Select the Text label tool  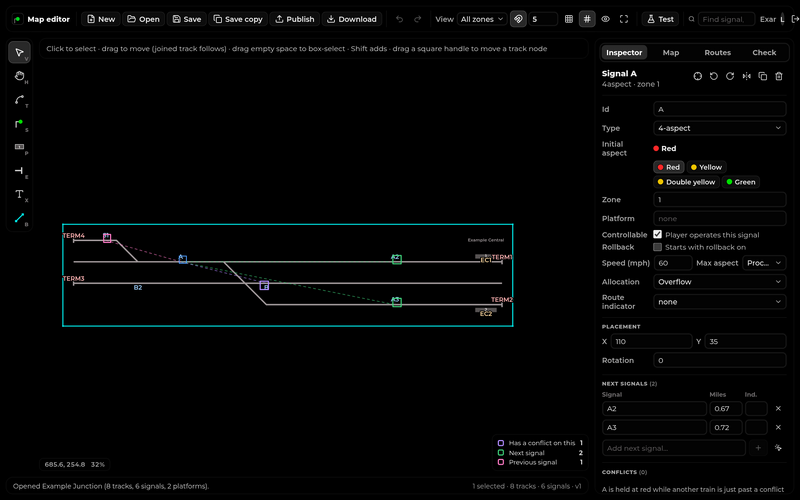[19, 194]
